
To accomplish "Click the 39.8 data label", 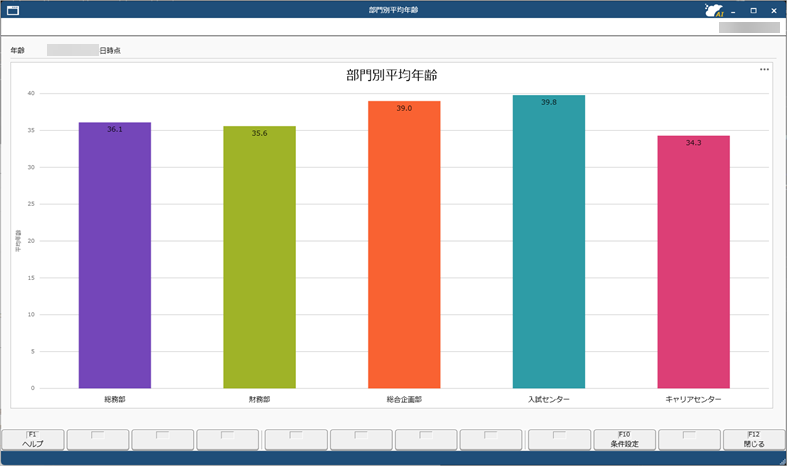I will click(549, 102).
